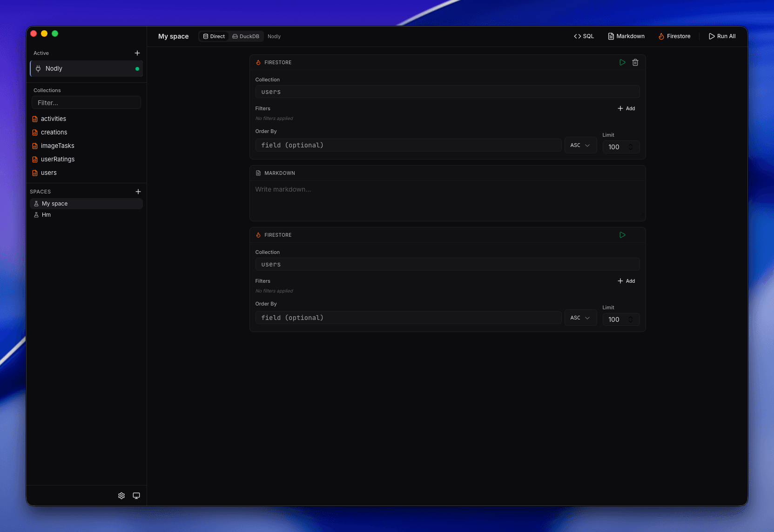The height and width of the screenshot is (532, 774).
Task: Open the second query's ASC dropdown
Action: coord(580,318)
